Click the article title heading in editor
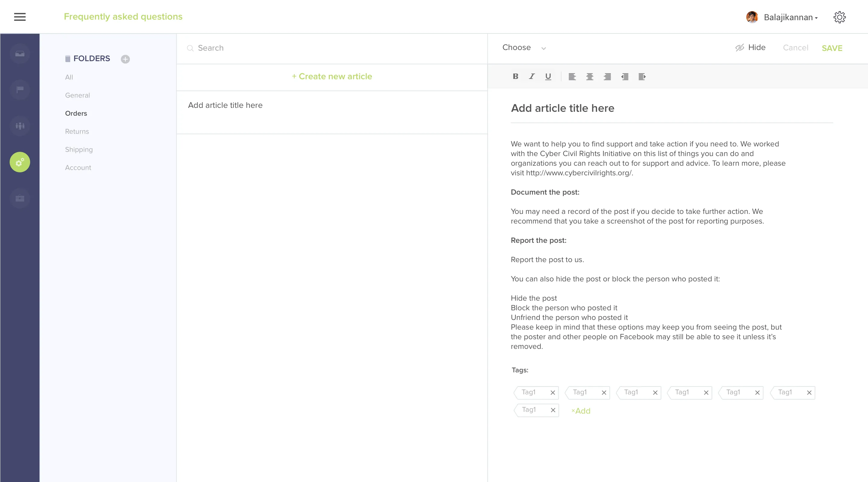 pos(562,108)
